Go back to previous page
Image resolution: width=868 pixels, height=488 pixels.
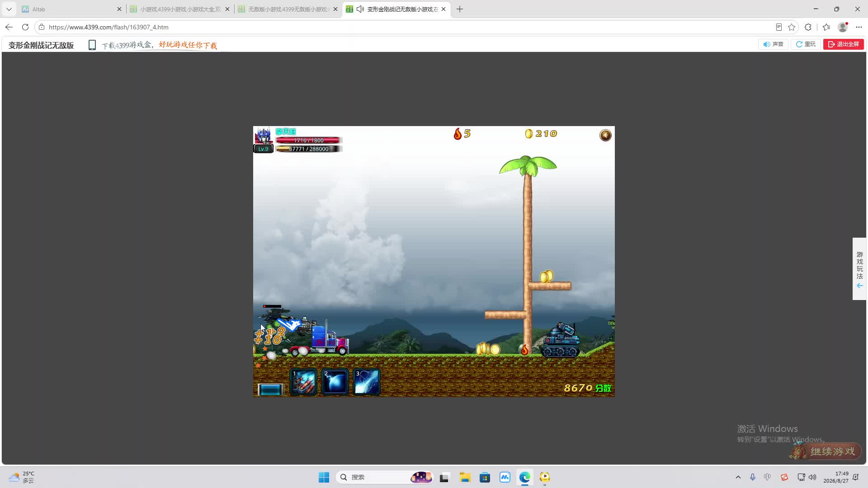(9, 27)
